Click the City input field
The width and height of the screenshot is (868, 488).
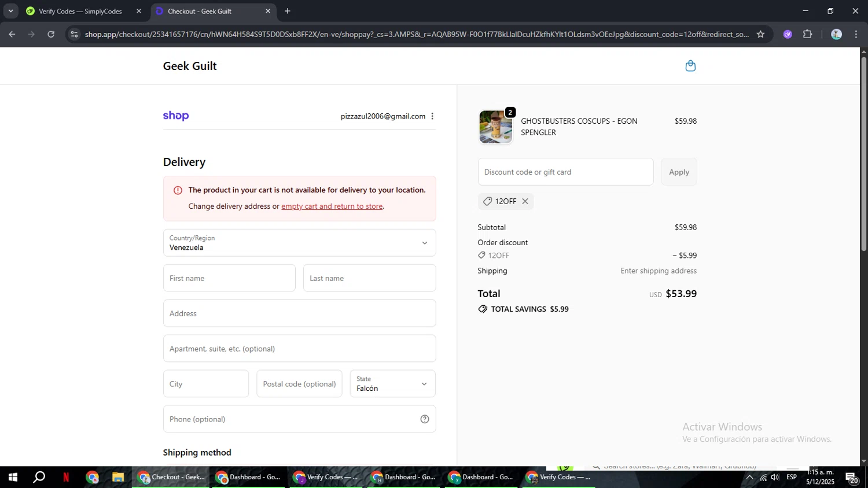point(206,384)
